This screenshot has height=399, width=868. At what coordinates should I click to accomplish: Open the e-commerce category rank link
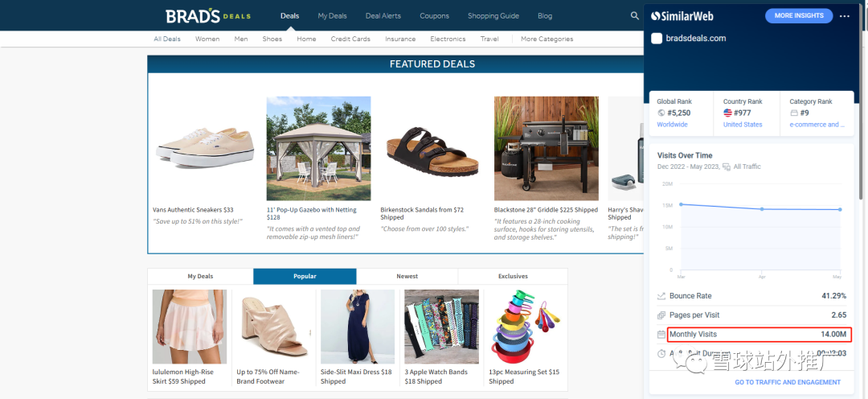click(817, 125)
